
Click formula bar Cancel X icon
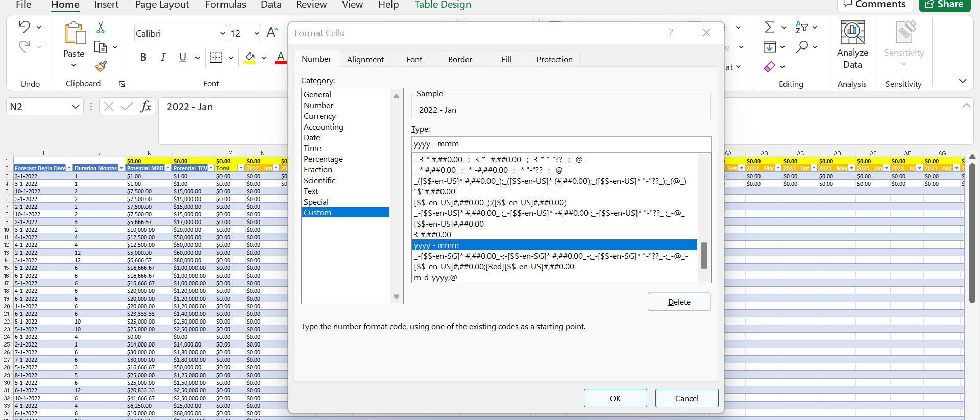(109, 106)
